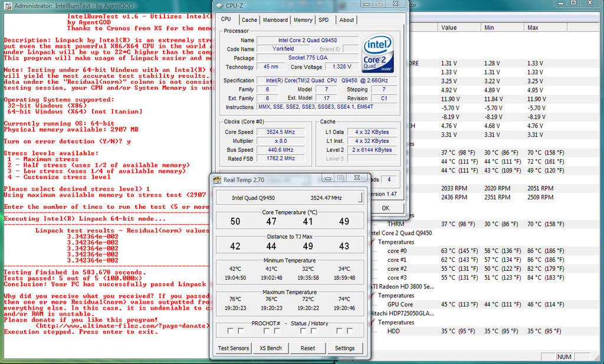Screen dimensions: 604x364
Task: Tick the first PROCHOT checkbox of the leftmost pair
Action: [231, 331]
